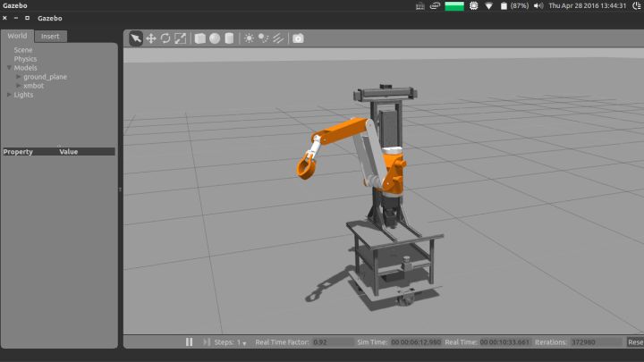Pause the simulation

tap(189, 341)
